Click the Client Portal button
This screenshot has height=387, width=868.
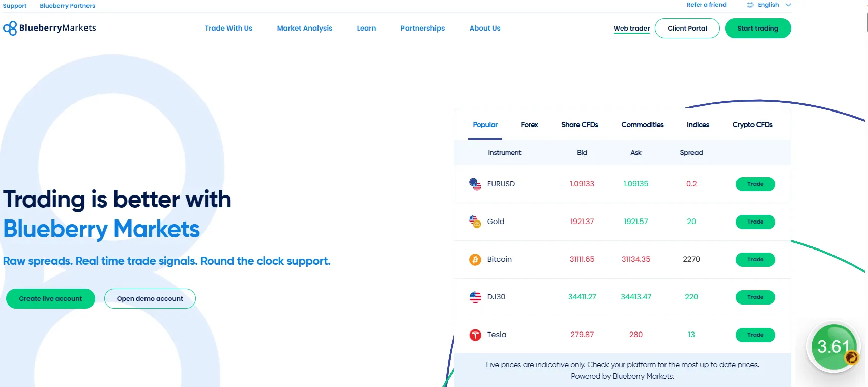point(687,28)
